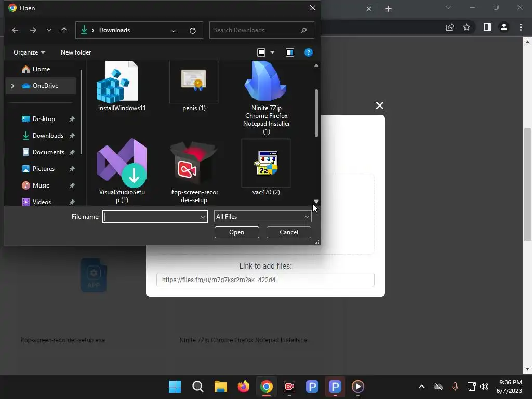Click the pin icon beside Music
Image resolution: width=532 pixels, height=399 pixels.
pos(72,185)
